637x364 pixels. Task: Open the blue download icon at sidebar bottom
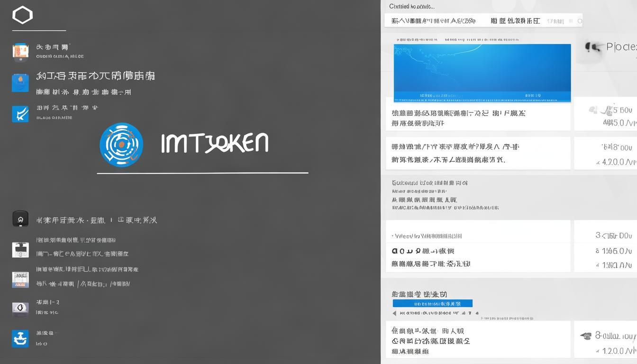(20, 338)
